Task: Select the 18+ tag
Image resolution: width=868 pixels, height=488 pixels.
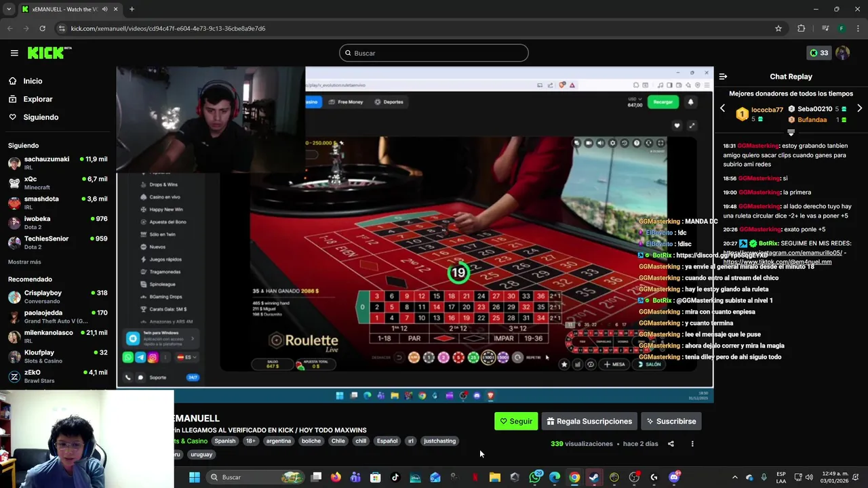Action: (x=251, y=441)
